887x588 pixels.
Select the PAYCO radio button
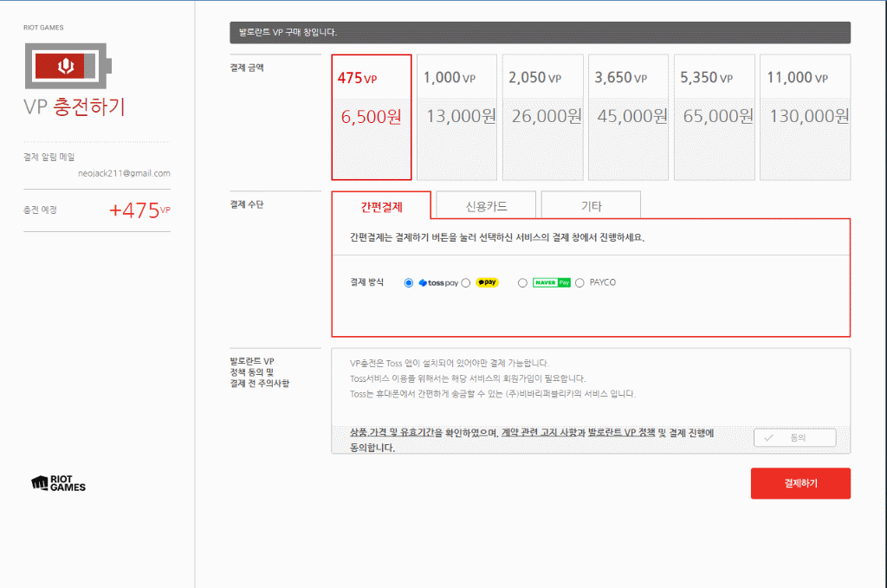pyautogui.click(x=580, y=282)
